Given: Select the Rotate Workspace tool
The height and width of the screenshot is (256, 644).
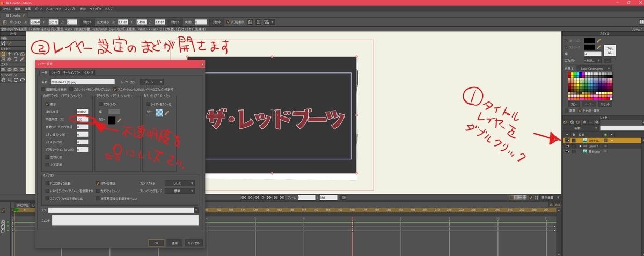Looking at the screenshot, I should coord(16,80).
